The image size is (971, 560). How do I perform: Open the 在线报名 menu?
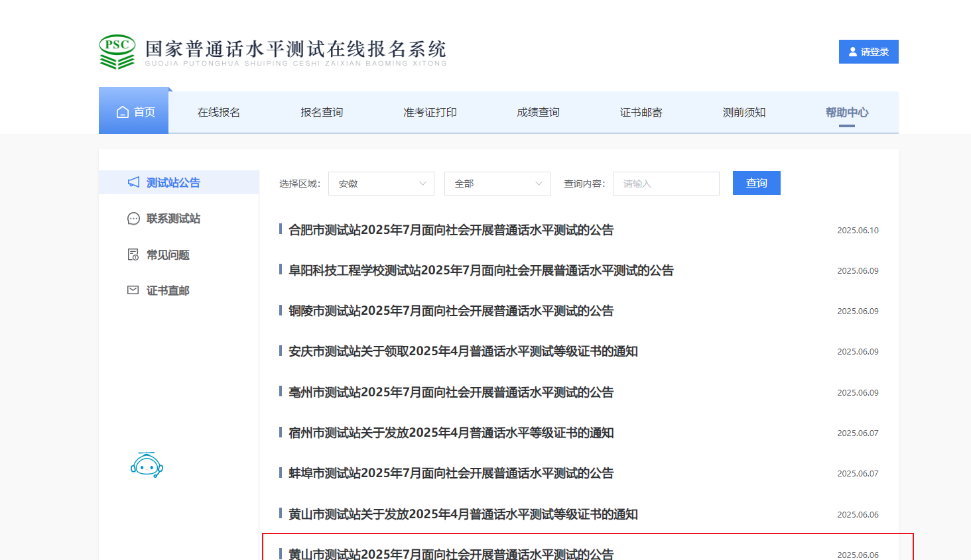click(x=219, y=112)
